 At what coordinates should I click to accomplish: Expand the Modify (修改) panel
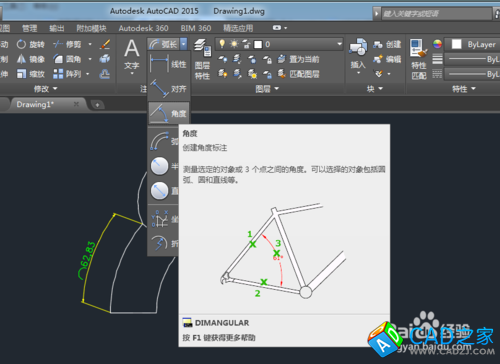pyautogui.click(x=46, y=89)
